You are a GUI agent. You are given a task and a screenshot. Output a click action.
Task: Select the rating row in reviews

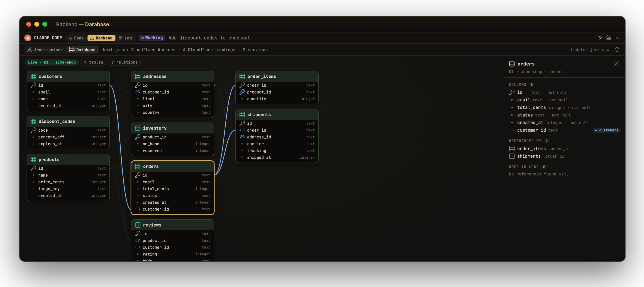point(172,254)
